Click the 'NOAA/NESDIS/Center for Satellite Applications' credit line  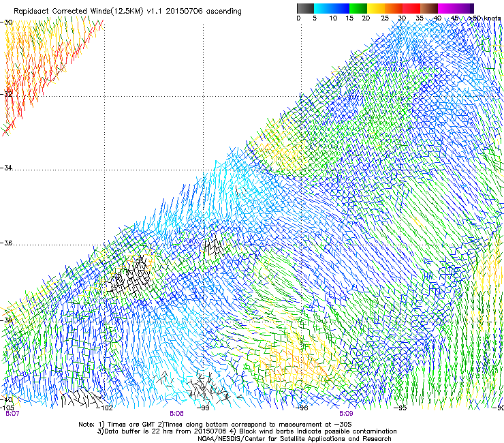[294, 439]
